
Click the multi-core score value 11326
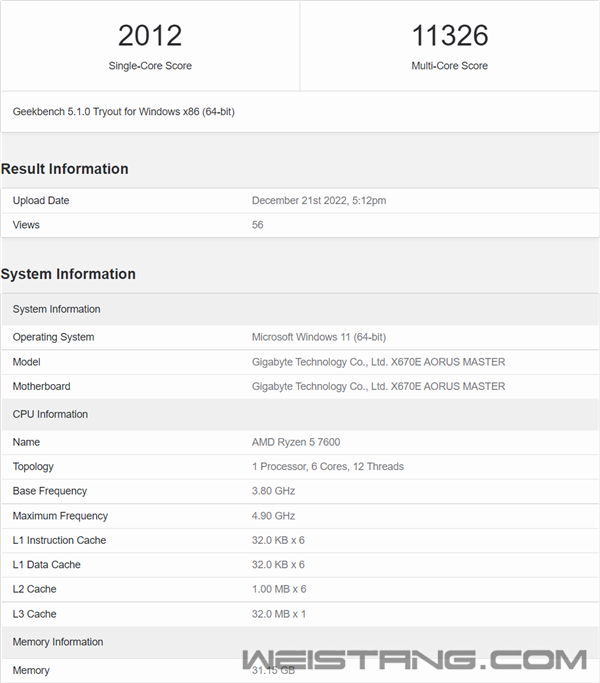point(450,36)
